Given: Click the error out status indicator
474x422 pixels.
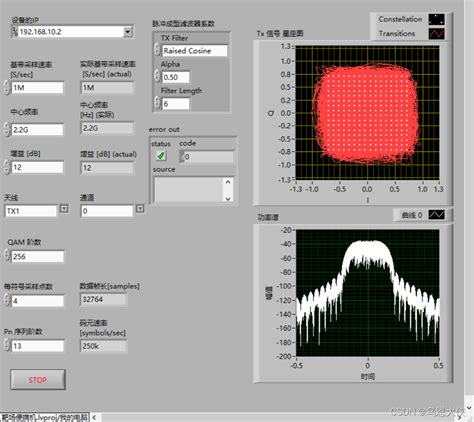Looking at the screenshot, I should (x=161, y=156).
